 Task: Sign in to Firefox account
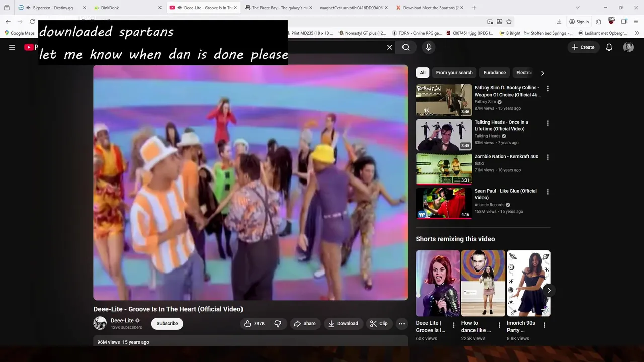[579, 22]
